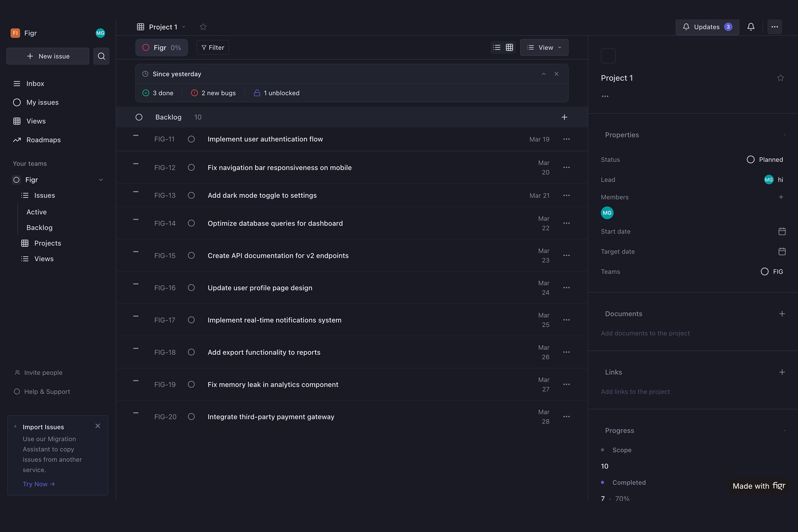Star Project 1 in the top header
Image resolution: width=798 pixels, height=532 pixels.
click(203, 27)
